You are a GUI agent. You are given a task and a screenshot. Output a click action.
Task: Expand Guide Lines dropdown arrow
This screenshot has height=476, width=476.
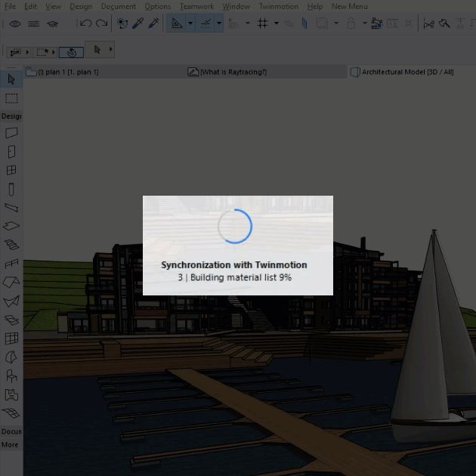(190, 23)
